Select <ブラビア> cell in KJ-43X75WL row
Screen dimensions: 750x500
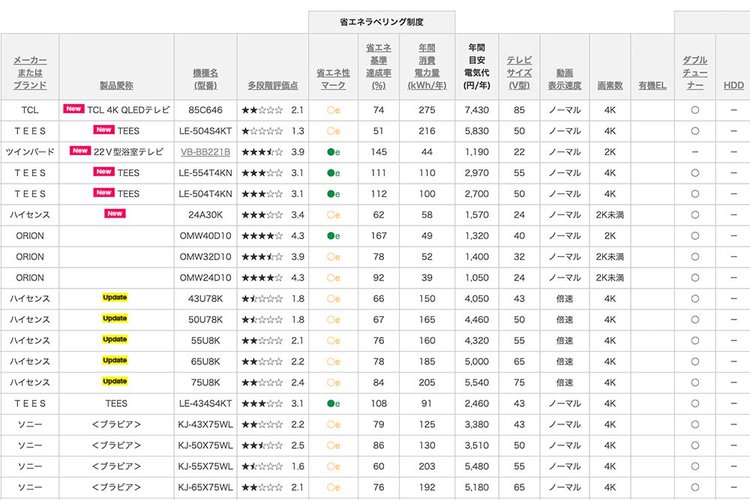(116, 425)
